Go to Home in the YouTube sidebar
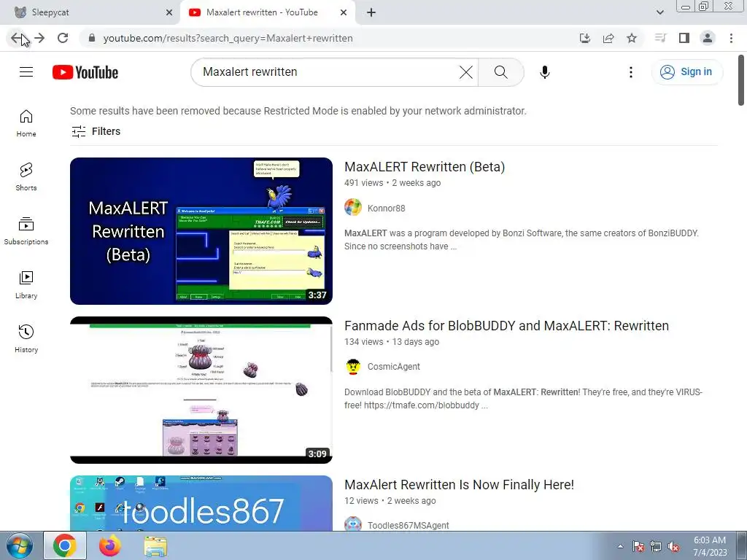 pyautogui.click(x=26, y=123)
